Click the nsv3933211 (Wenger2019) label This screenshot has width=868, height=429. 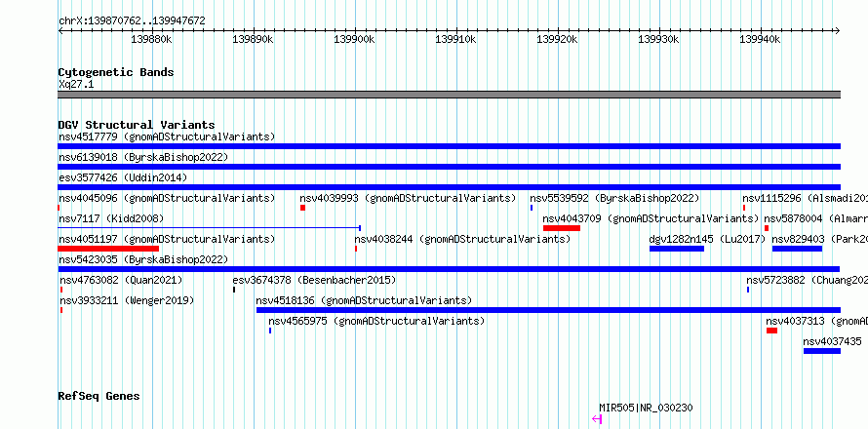(x=128, y=300)
